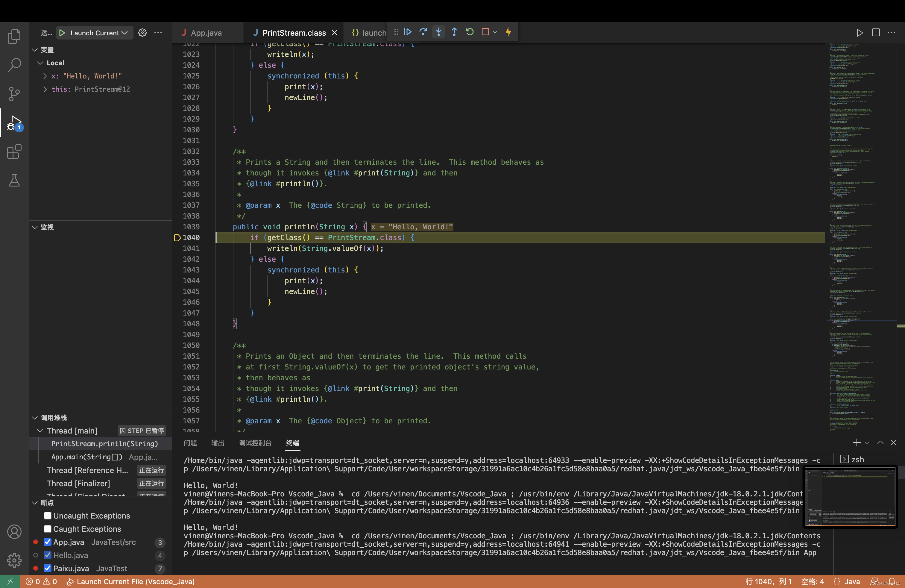This screenshot has width=905, height=588.
Task: Click the Hot Code Replace lightning icon
Action: click(508, 32)
